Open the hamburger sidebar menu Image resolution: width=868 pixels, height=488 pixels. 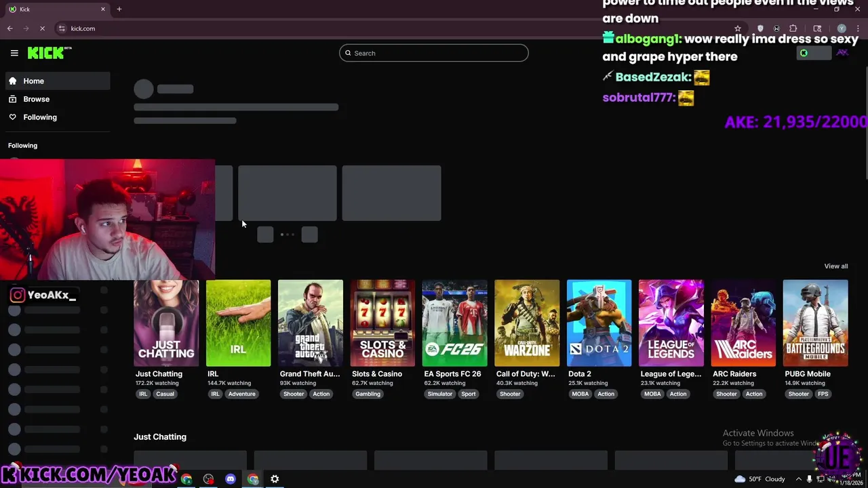14,53
